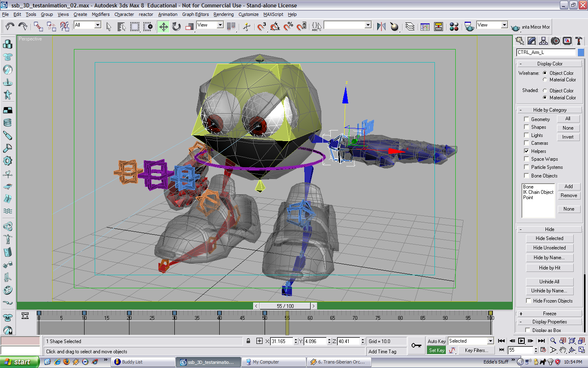The height and width of the screenshot is (368, 588).
Task: Open the reference coordinate system View dropdown
Action: [220, 25]
